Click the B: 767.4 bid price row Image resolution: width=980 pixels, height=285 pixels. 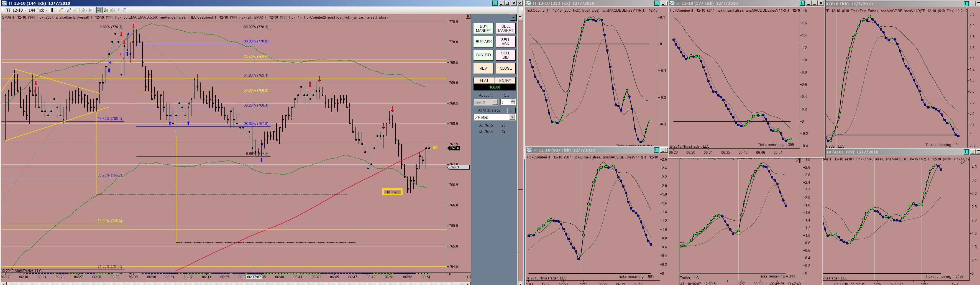(492, 132)
